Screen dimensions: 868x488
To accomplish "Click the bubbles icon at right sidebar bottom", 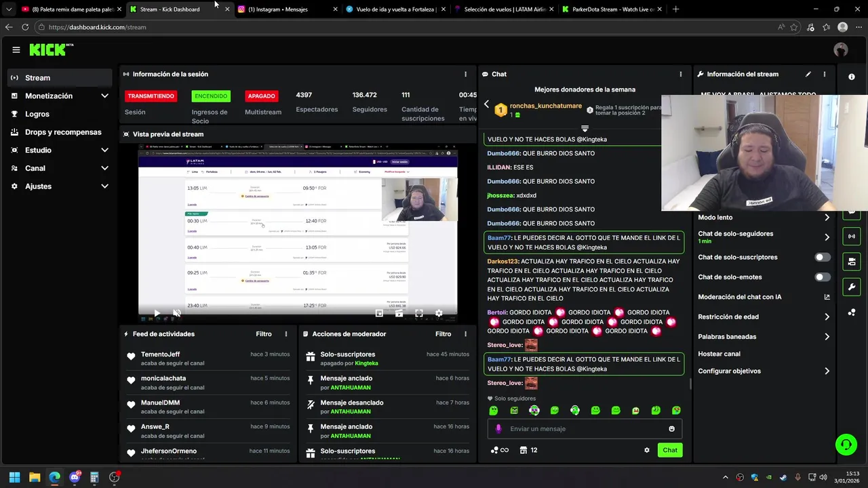I will [852, 312].
